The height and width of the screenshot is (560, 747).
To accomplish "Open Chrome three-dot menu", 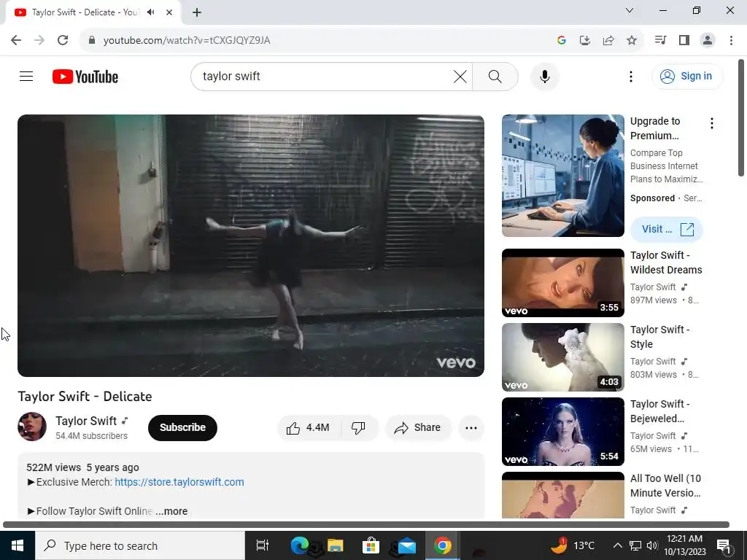I will pyautogui.click(x=731, y=40).
